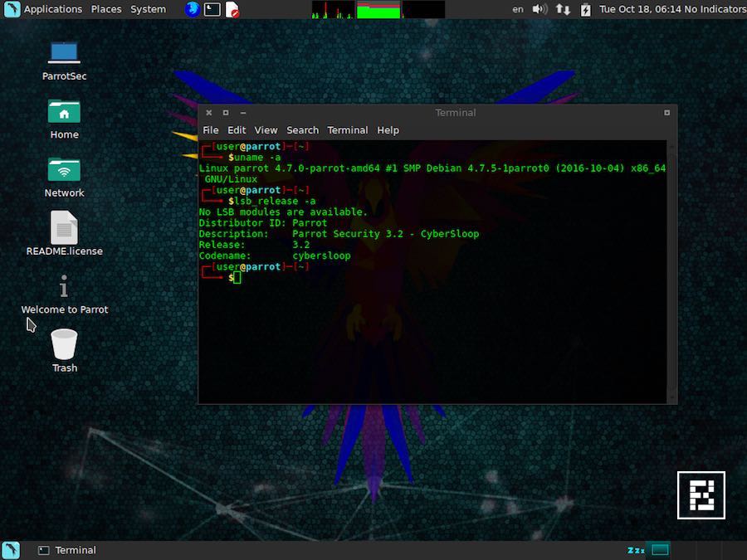
Task: Open the terminal's Search menu
Action: (302, 130)
